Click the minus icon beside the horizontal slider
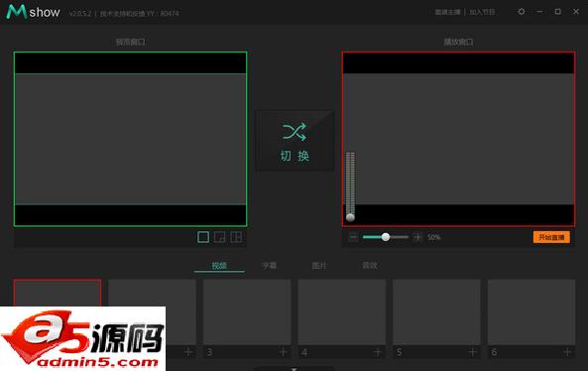 [x=353, y=237]
